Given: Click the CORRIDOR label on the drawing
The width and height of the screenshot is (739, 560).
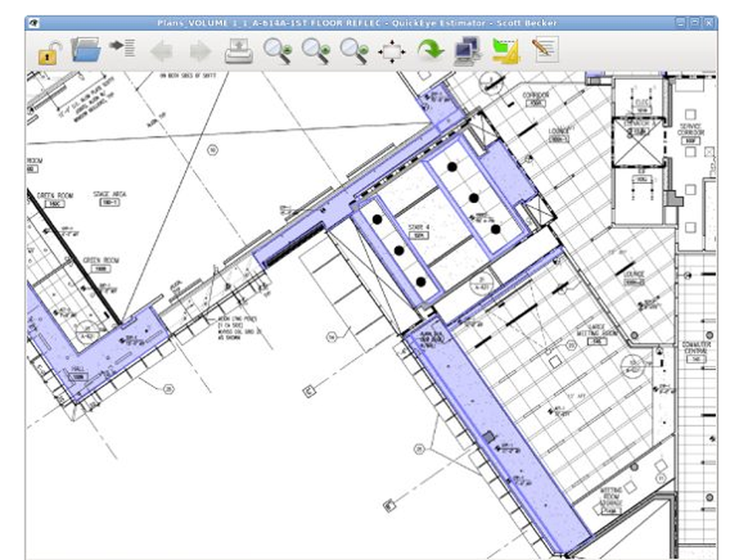Looking at the screenshot, I should [x=536, y=95].
